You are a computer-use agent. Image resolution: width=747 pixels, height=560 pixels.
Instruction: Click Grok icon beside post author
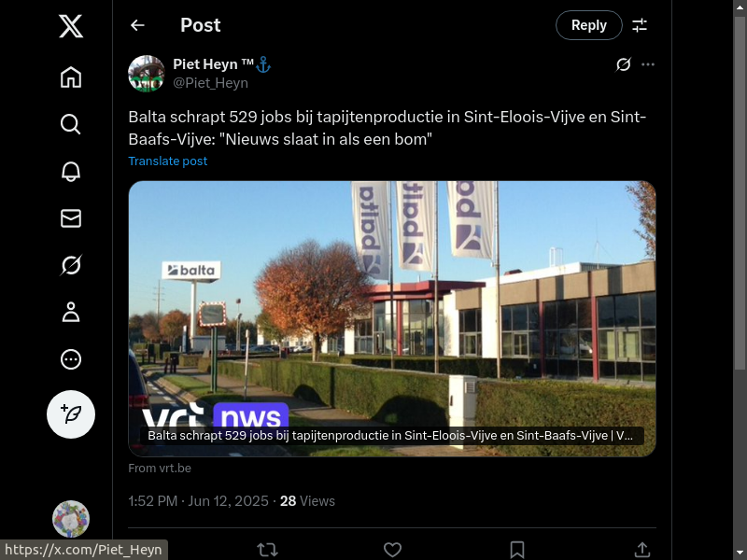click(623, 64)
